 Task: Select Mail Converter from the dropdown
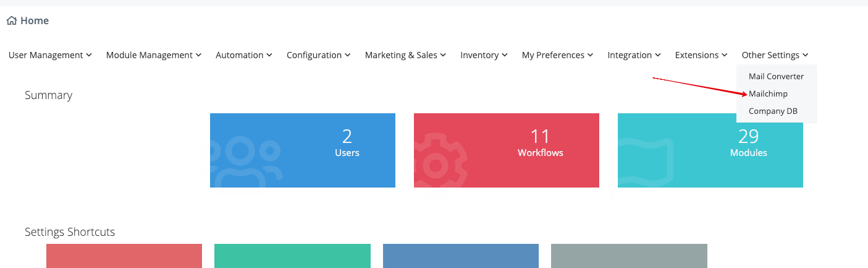[776, 77]
